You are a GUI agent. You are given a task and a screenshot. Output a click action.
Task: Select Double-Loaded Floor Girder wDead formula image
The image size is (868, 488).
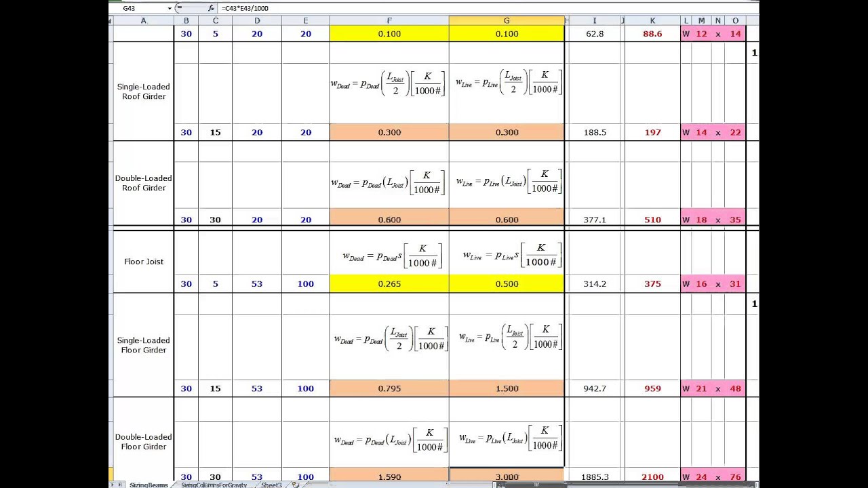click(x=389, y=439)
